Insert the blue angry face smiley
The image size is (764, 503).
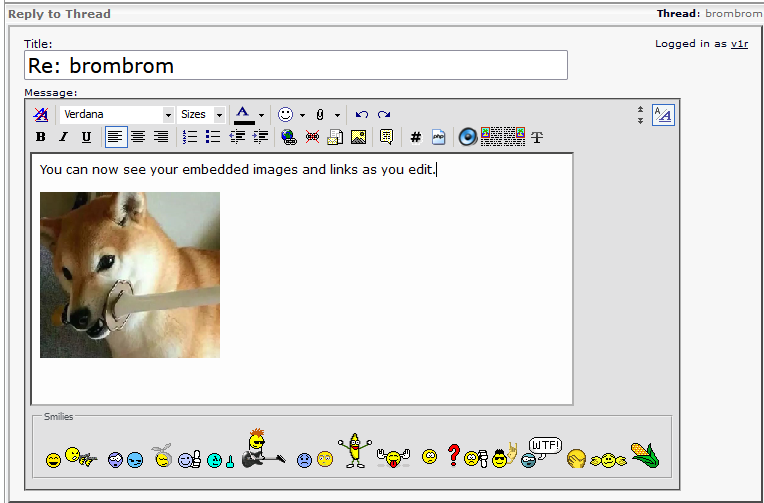pos(135,460)
